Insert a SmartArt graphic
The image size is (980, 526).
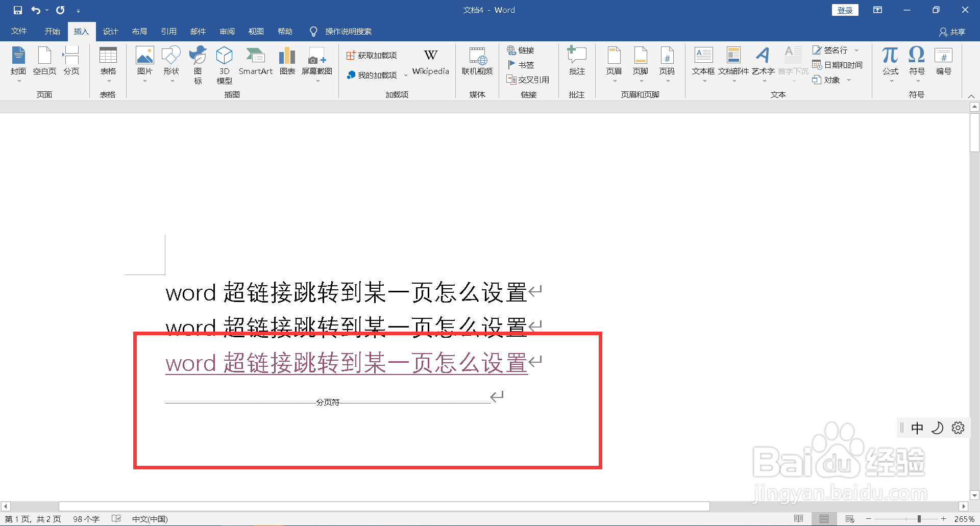coord(256,61)
